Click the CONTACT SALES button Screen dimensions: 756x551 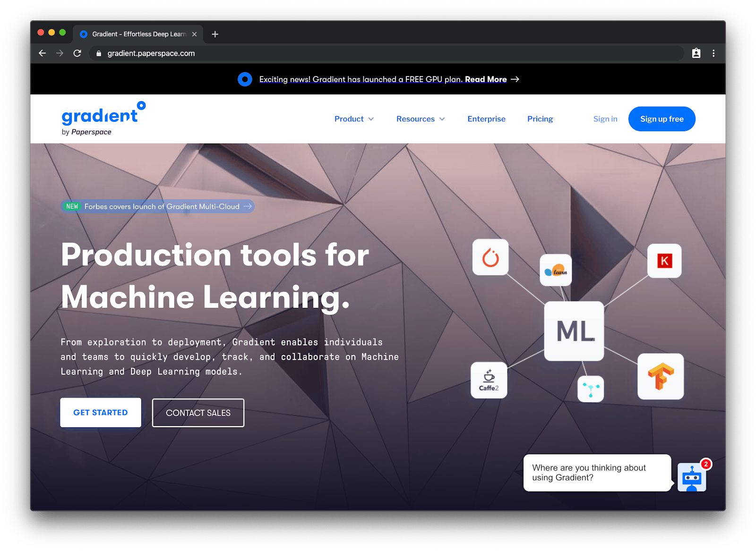(x=198, y=413)
